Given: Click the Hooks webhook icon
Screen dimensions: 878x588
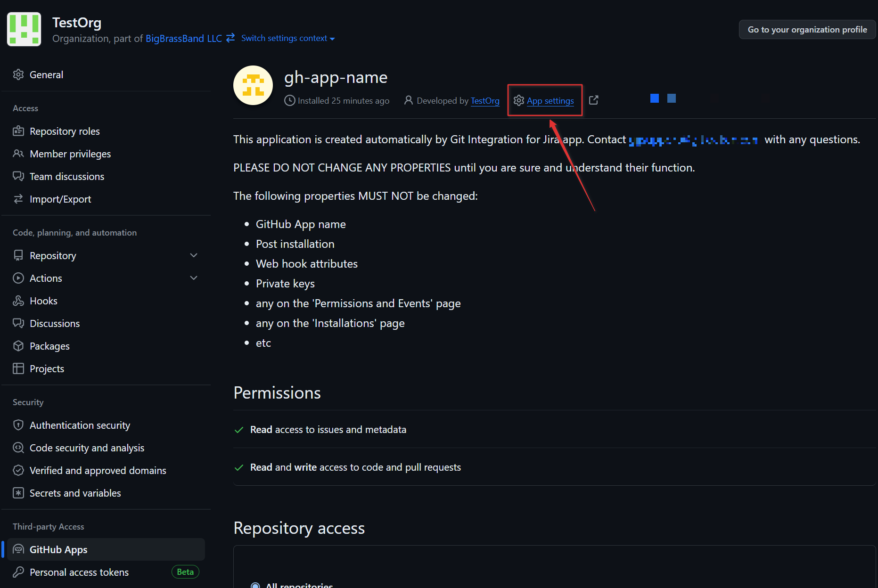Looking at the screenshot, I should click(18, 301).
